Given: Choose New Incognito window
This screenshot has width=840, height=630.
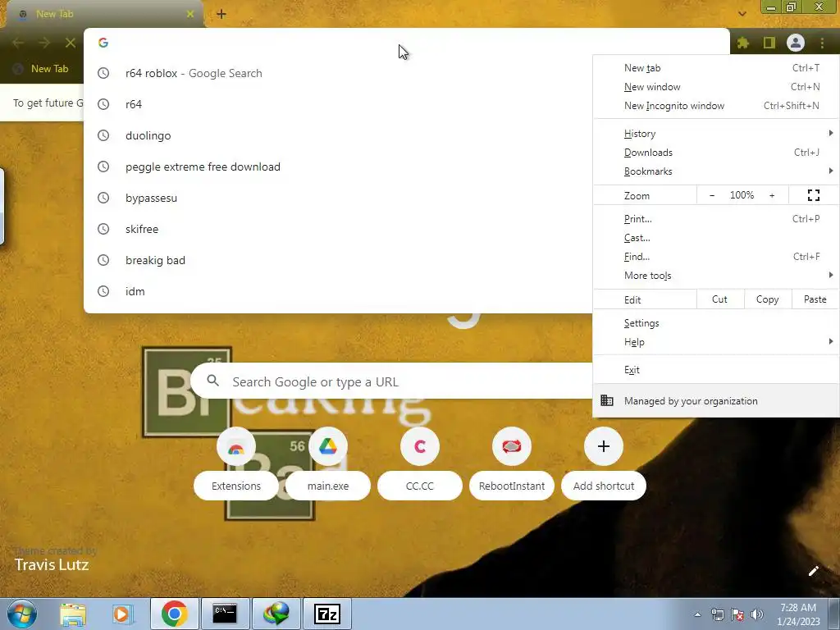Looking at the screenshot, I should click(715, 106).
